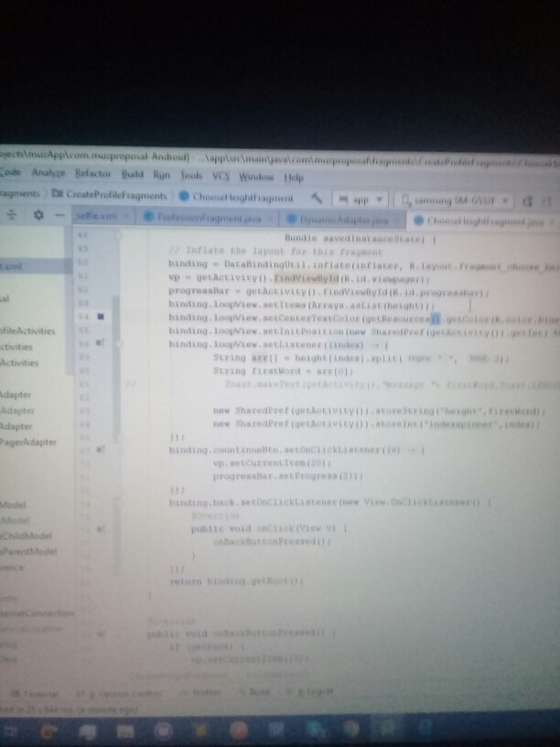The image size is (560, 747).
Task: Click the Make Project hammer icon
Action: coord(316,197)
